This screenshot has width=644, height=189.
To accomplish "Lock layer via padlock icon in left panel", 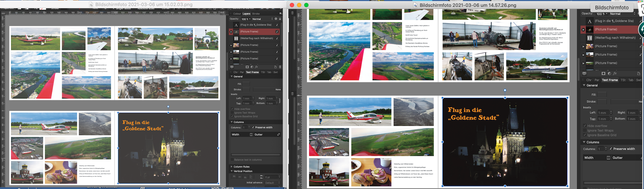I will 280,19.
